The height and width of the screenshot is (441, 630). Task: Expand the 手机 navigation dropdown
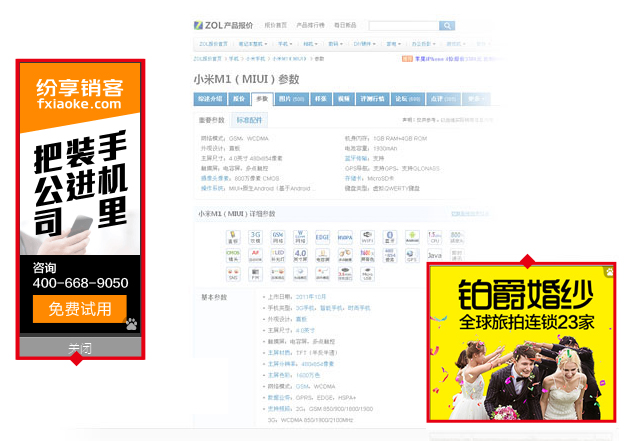pyautogui.click(x=286, y=44)
